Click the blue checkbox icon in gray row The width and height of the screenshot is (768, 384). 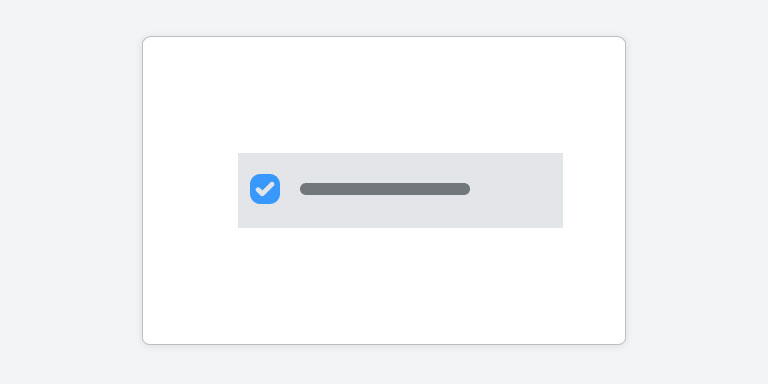(x=265, y=189)
